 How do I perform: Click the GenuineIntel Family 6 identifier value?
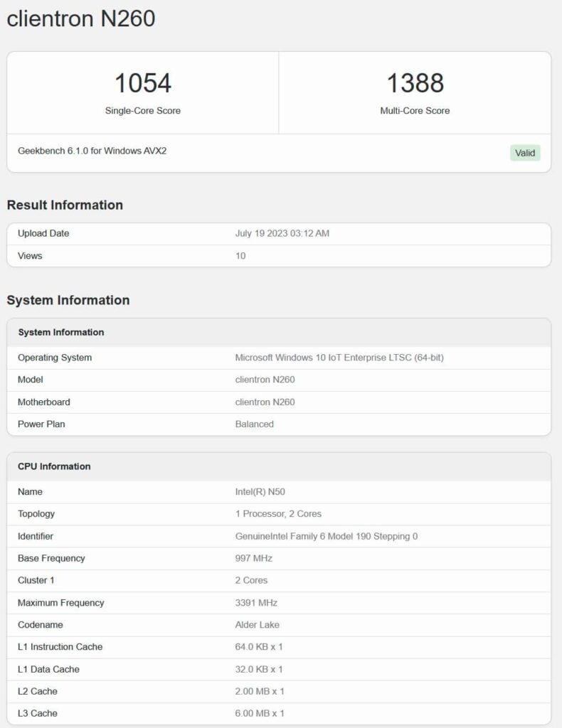coord(326,536)
